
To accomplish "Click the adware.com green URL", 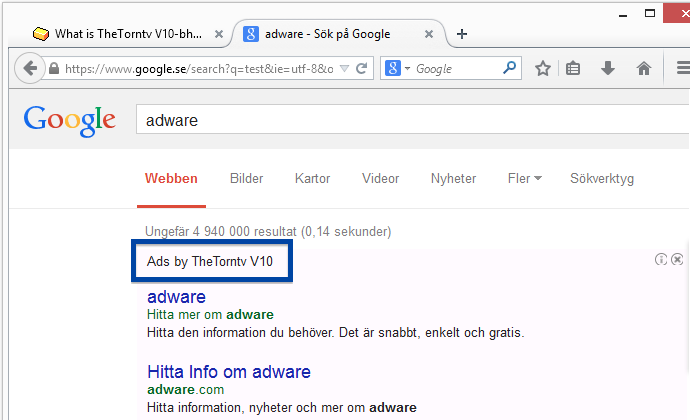I will coord(185,389).
